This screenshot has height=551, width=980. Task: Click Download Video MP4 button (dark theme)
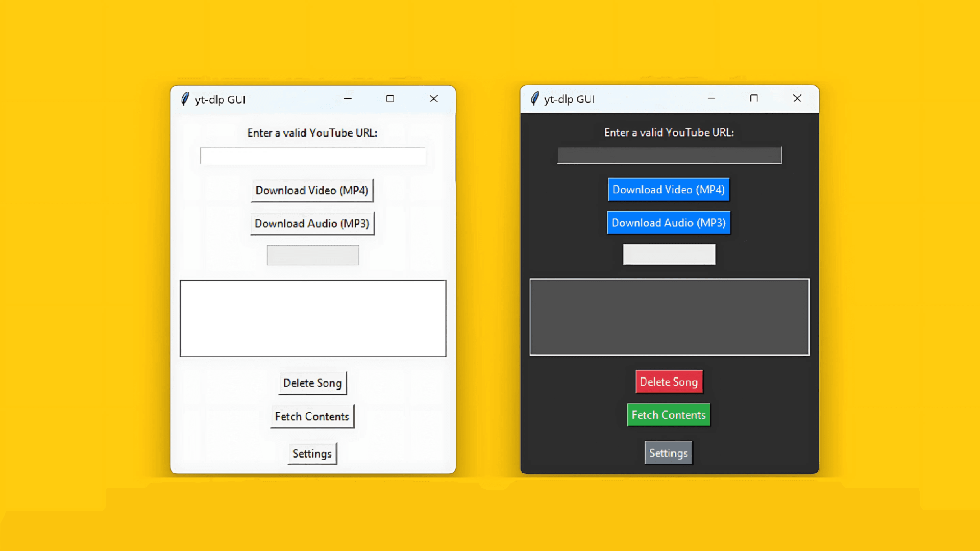click(x=668, y=189)
